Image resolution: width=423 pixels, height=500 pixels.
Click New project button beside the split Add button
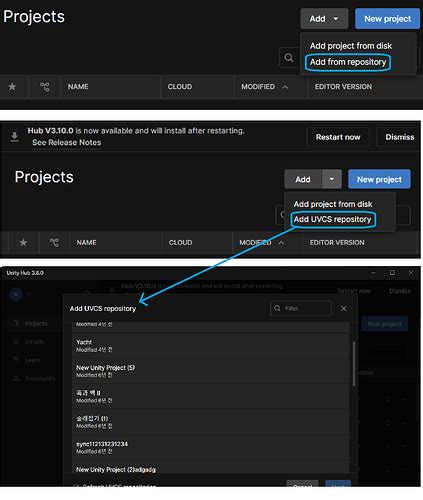[379, 179]
